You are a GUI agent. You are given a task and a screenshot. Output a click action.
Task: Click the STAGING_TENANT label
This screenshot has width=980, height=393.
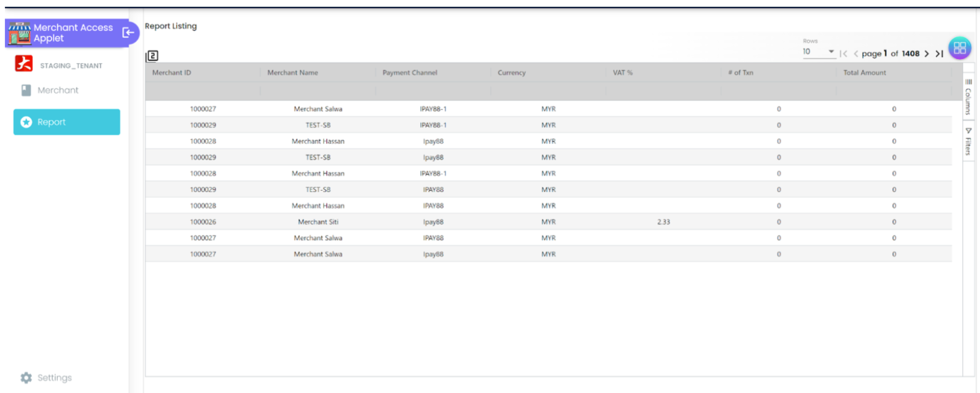tap(71, 65)
